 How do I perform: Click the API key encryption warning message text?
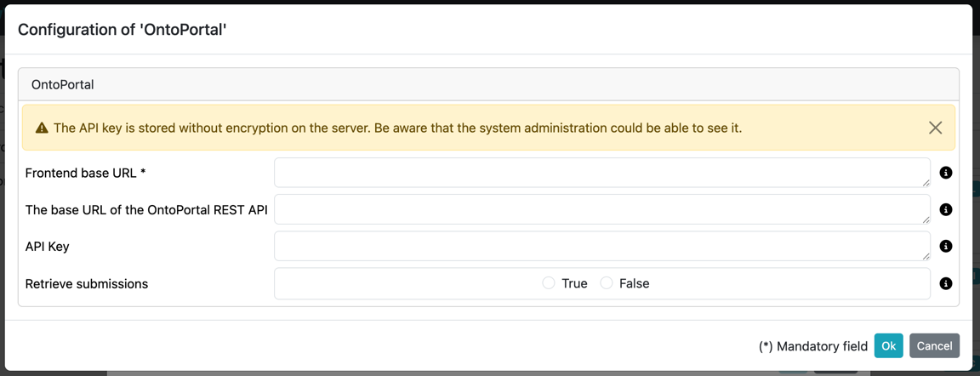point(397,128)
